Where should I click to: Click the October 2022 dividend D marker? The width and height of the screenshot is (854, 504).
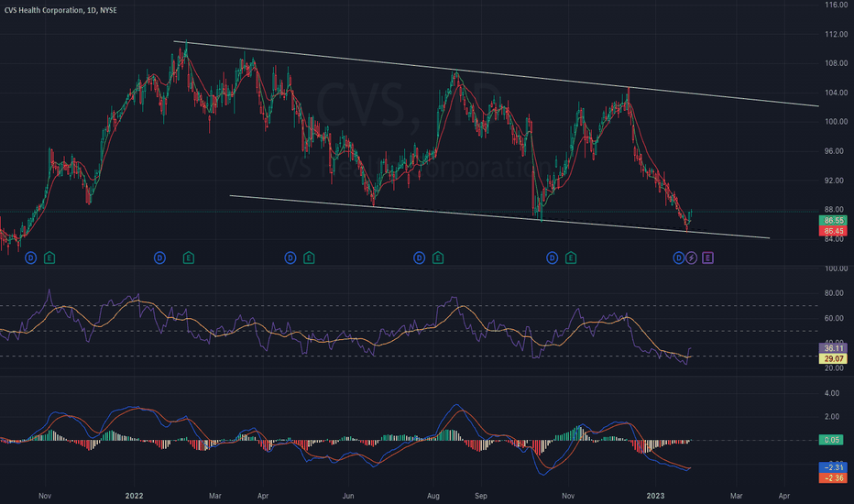(x=553, y=257)
